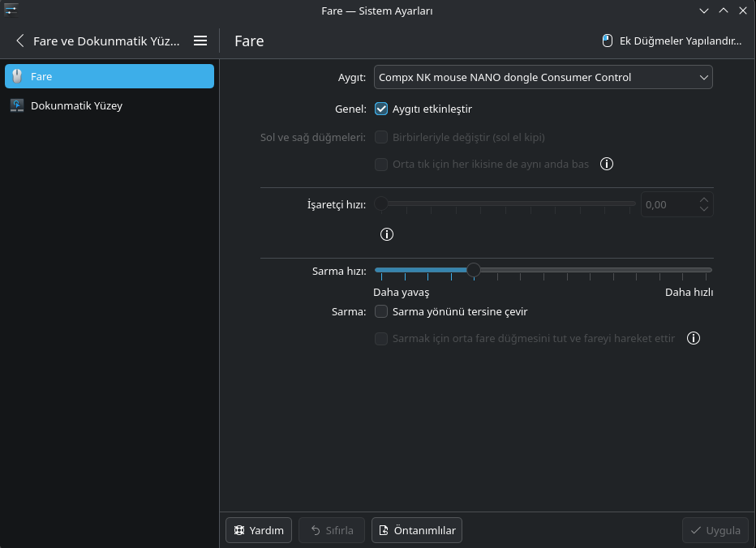The height and width of the screenshot is (548, 756).
Task: Toggle Orta tık için her ikisine checkbox
Action: 381,165
